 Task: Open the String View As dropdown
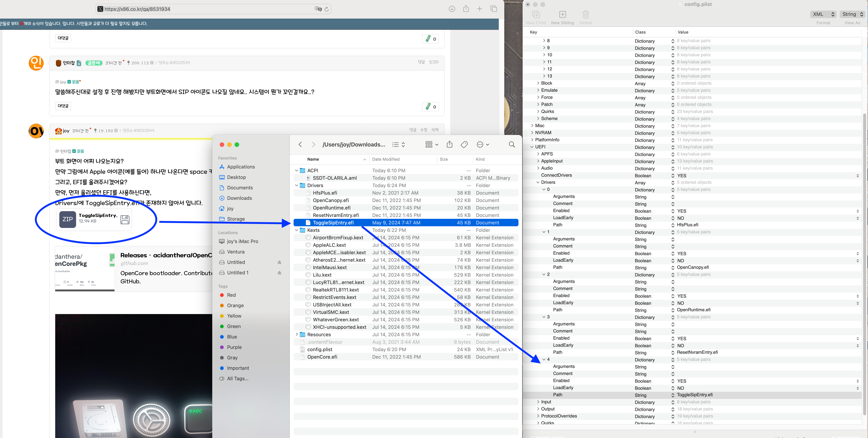[852, 14]
